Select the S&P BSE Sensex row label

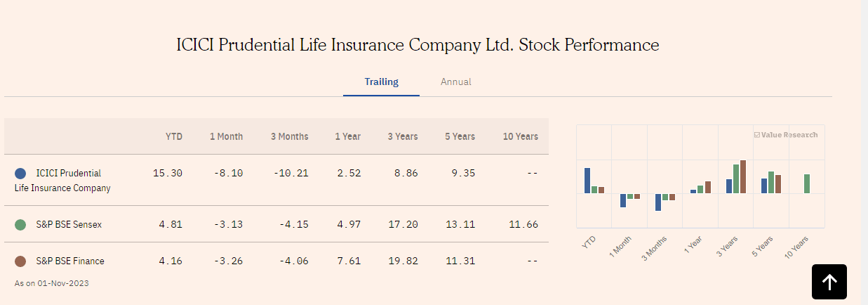(69, 225)
